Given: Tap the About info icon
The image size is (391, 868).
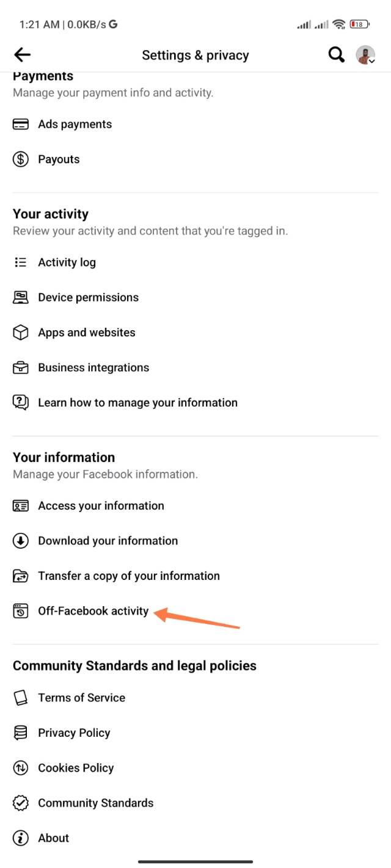Looking at the screenshot, I should click(21, 838).
